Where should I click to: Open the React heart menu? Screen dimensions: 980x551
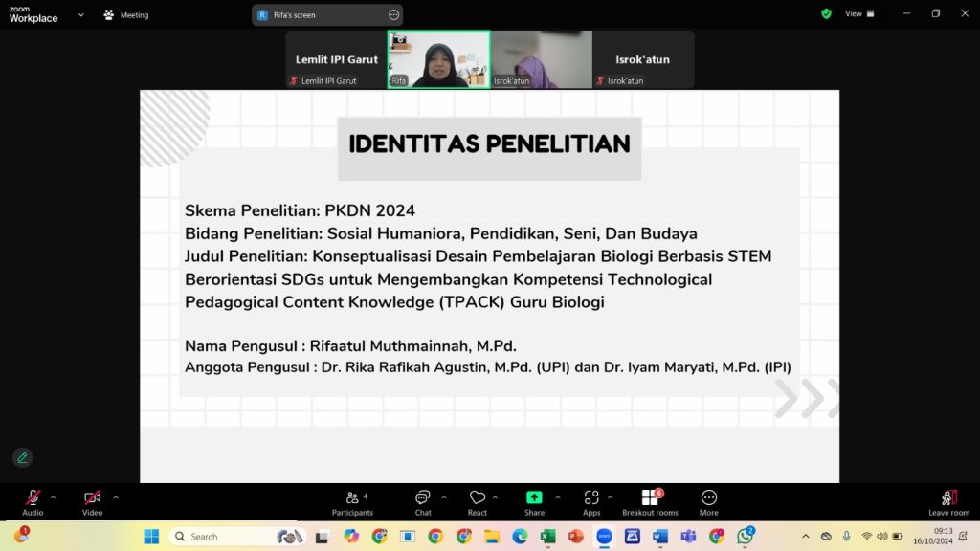coord(478,502)
